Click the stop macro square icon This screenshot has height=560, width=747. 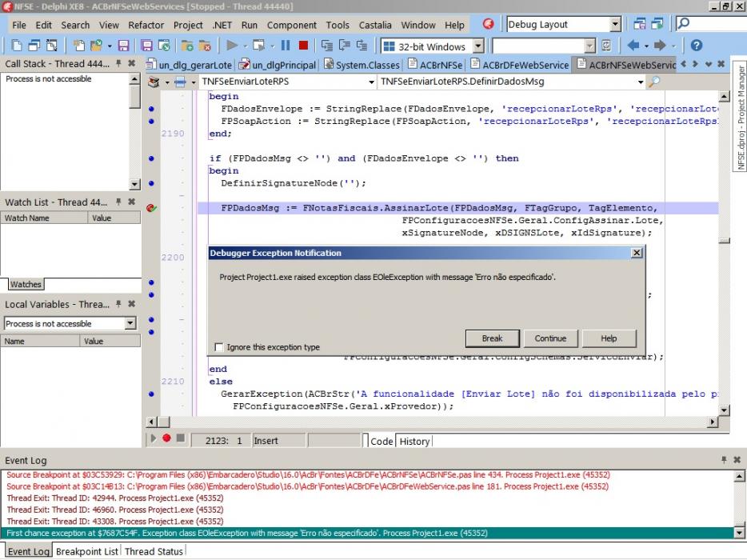click(x=181, y=438)
